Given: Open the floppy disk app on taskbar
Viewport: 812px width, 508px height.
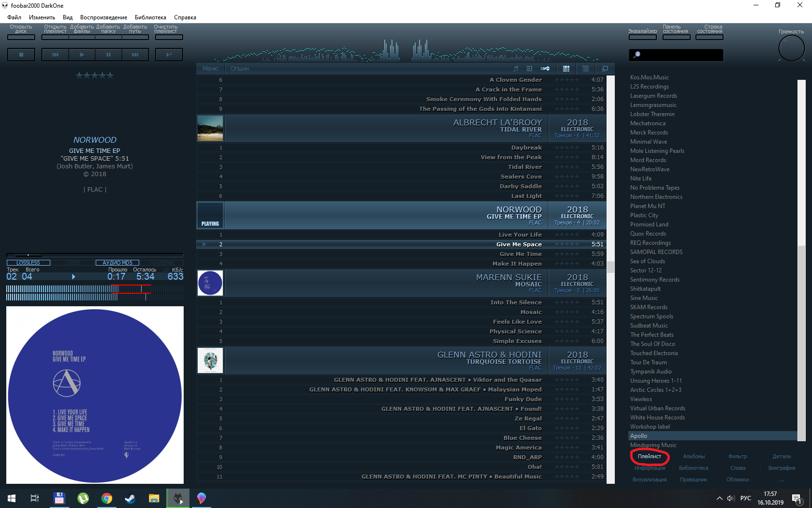Looking at the screenshot, I should click(x=59, y=498).
